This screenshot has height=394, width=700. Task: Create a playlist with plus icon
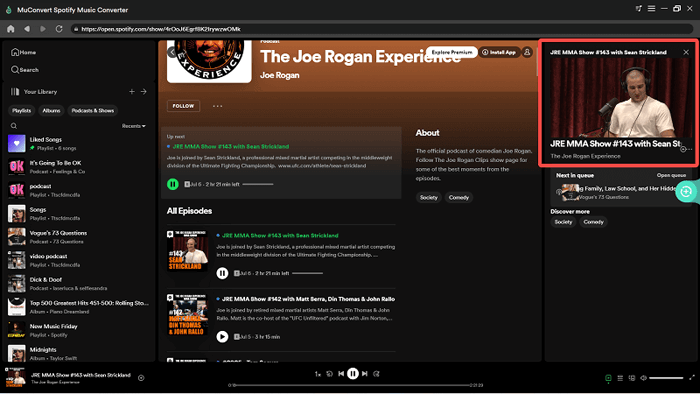pyautogui.click(x=132, y=91)
